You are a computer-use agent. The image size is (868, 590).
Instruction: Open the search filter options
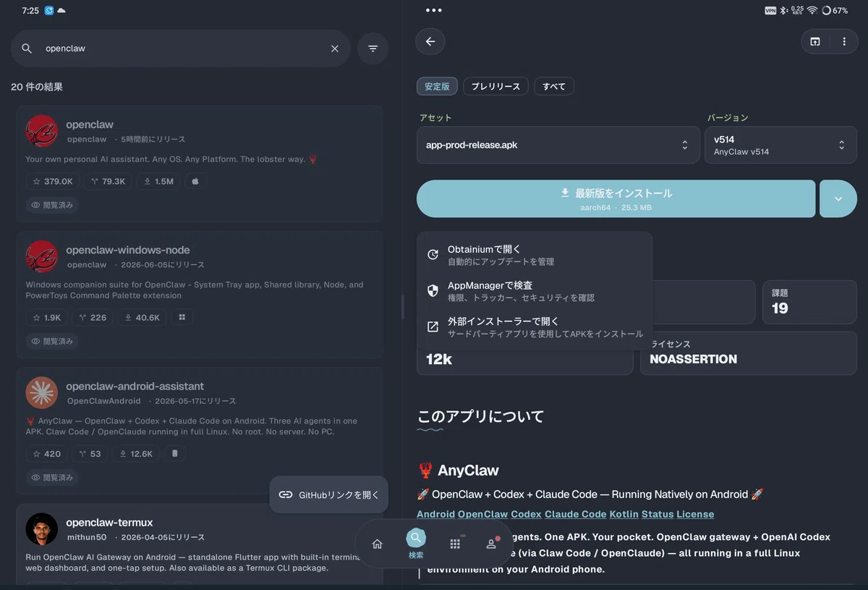(373, 49)
